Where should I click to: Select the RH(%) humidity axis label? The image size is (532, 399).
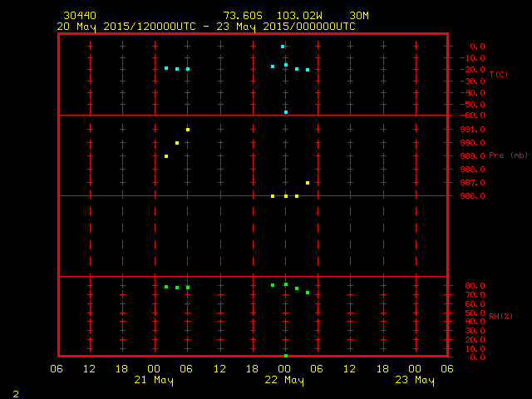pos(500,316)
